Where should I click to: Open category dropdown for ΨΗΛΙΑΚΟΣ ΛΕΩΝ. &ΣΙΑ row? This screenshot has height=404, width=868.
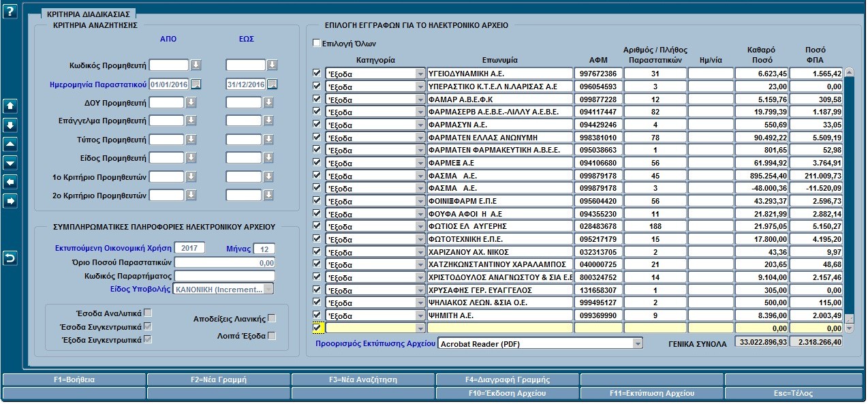coord(420,302)
